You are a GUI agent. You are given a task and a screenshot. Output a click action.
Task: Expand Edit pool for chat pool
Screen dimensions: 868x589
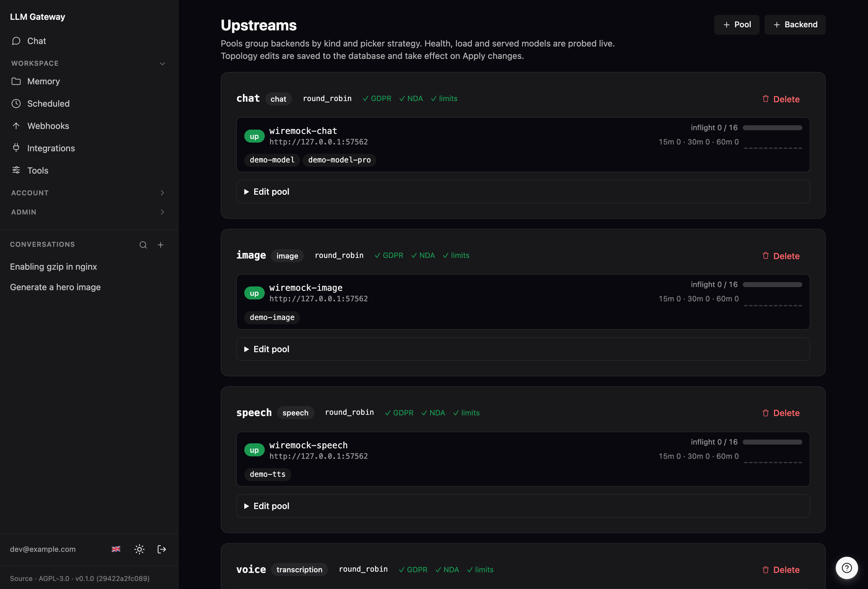pyautogui.click(x=523, y=192)
